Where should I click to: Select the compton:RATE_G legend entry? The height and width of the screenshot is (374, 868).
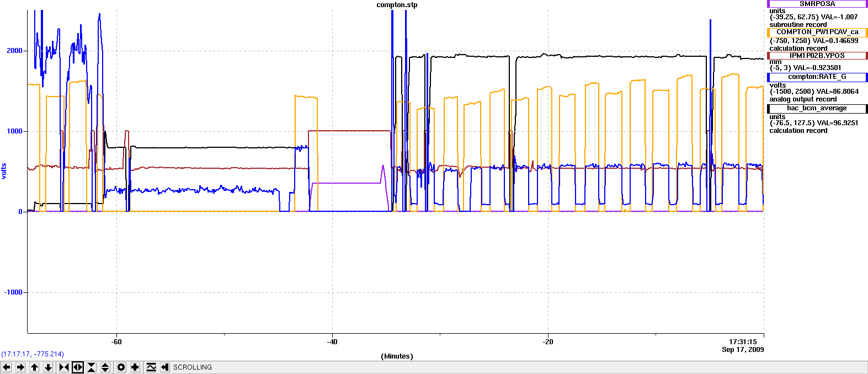817,77
